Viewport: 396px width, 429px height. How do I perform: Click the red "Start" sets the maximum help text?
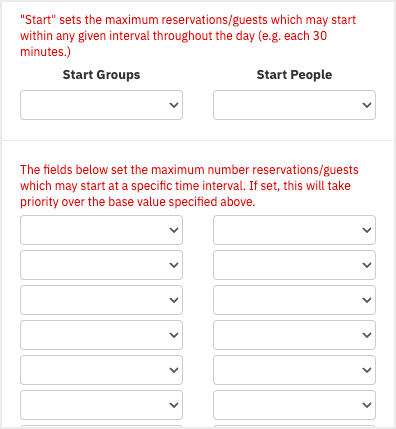pyautogui.click(x=188, y=36)
